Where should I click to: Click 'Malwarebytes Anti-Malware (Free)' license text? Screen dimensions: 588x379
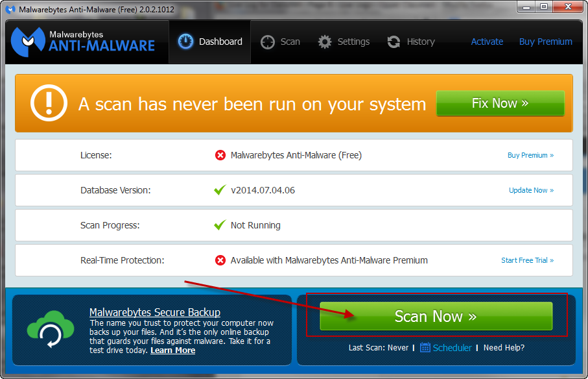coord(296,155)
